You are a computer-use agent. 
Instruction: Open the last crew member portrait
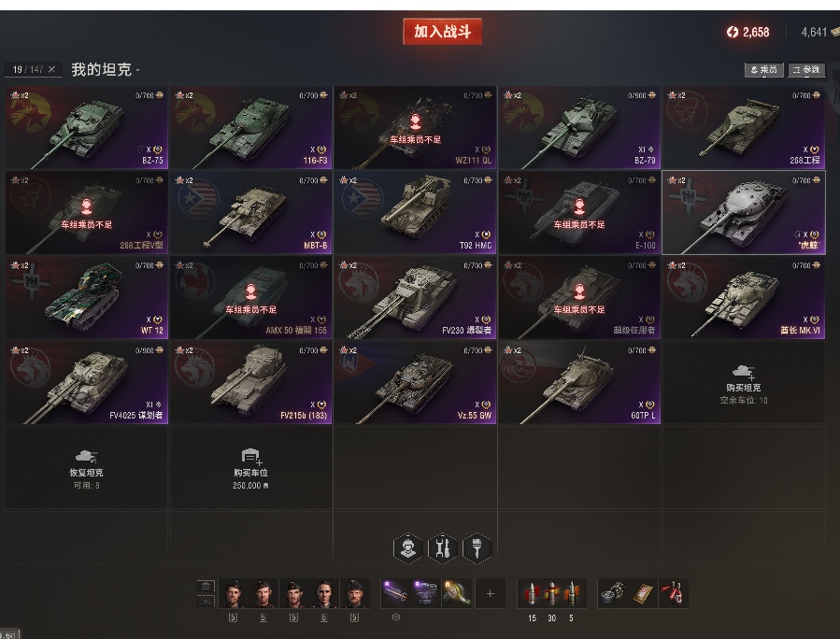pos(354,593)
